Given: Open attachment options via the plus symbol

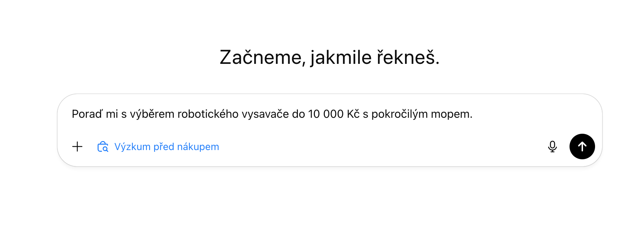Looking at the screenshot, I should tap(78, 147).
